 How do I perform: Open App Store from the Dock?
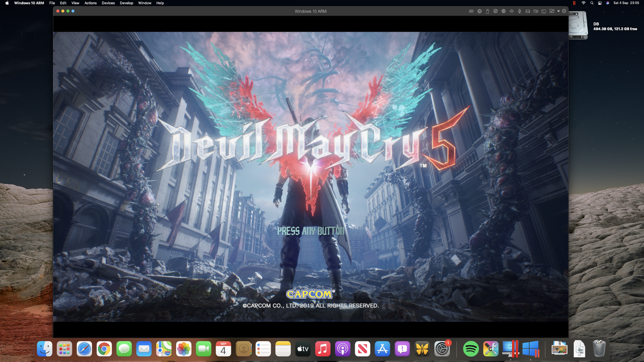click(382, 349)
